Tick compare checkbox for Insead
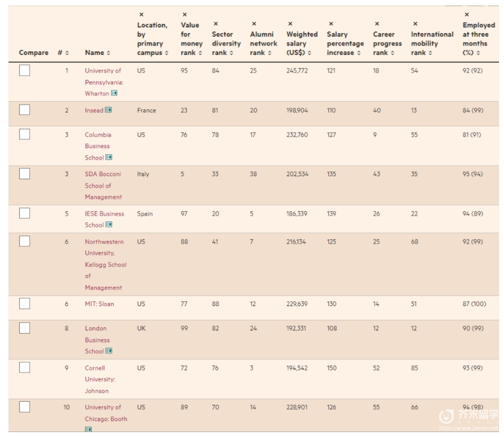 [x=24, y=110]
